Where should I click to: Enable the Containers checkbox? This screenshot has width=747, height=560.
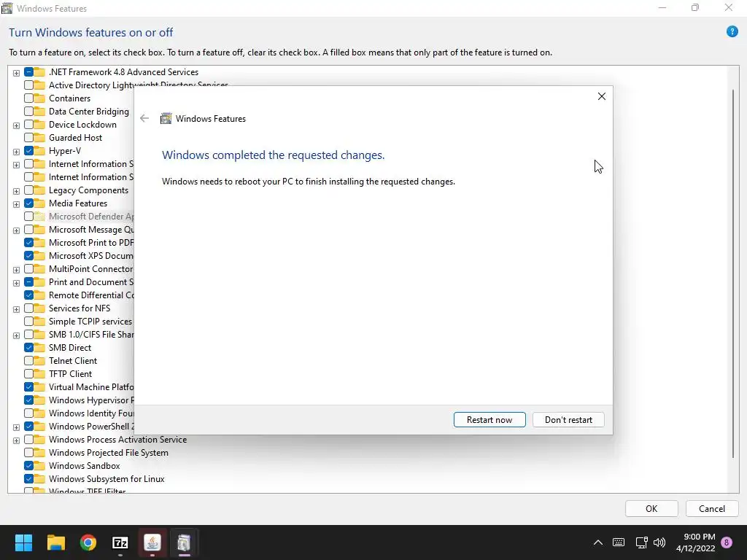point(28,98)
